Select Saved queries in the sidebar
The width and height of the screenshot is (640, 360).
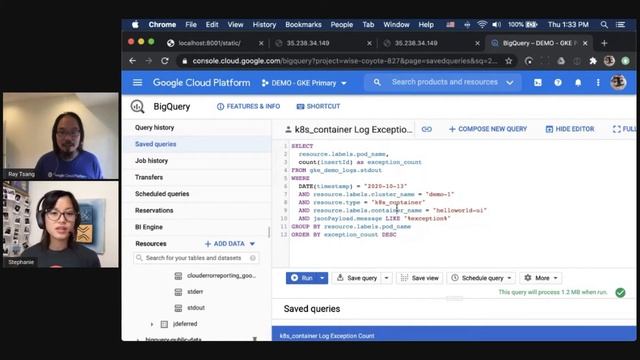[156, 144]
